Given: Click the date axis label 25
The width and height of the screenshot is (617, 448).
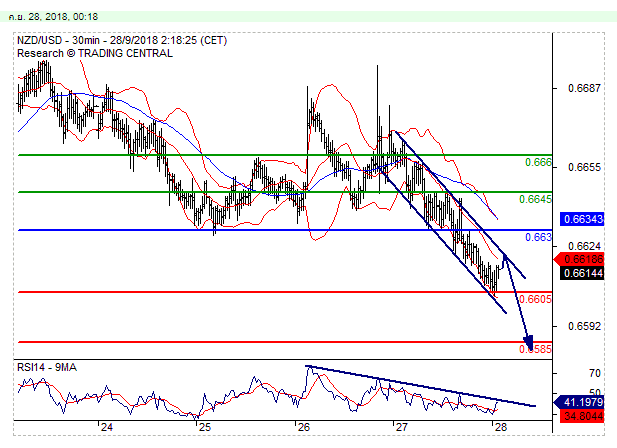Looking at the screenshot, I should [205, 427].
